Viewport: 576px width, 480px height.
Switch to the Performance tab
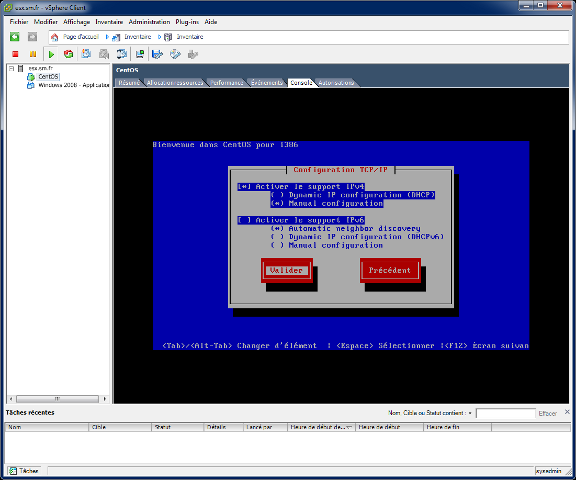227,83
